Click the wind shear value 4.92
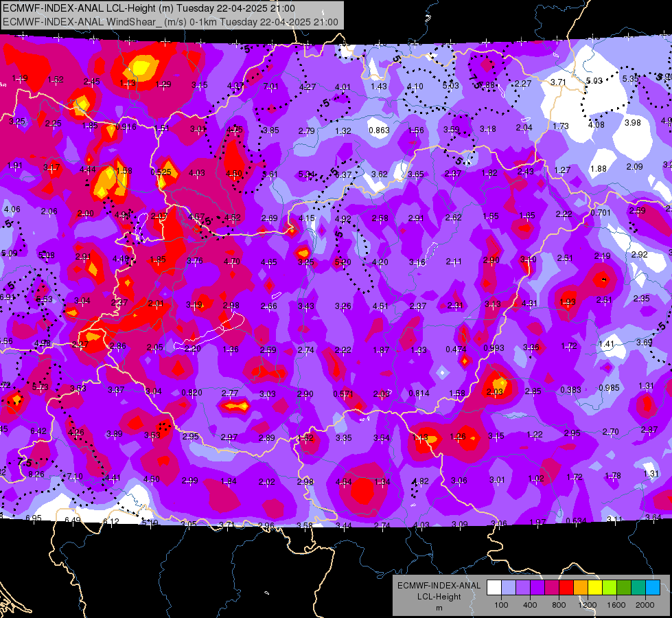Viewport: 672px width, 618px height. click(343, 219)
